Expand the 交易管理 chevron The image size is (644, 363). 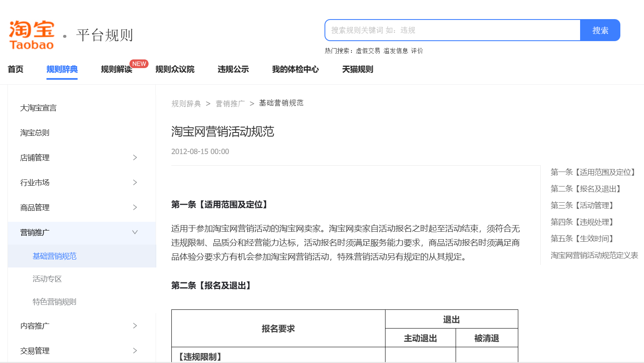pos(135,351)
